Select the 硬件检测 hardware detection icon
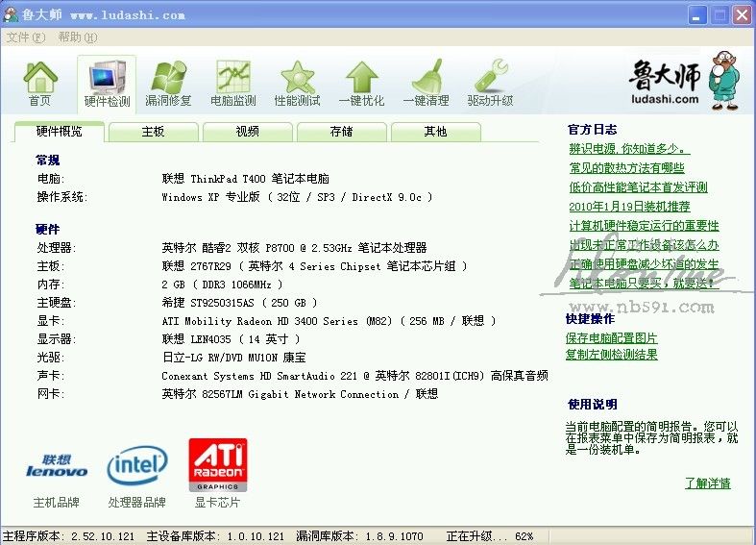 [107, 82]
